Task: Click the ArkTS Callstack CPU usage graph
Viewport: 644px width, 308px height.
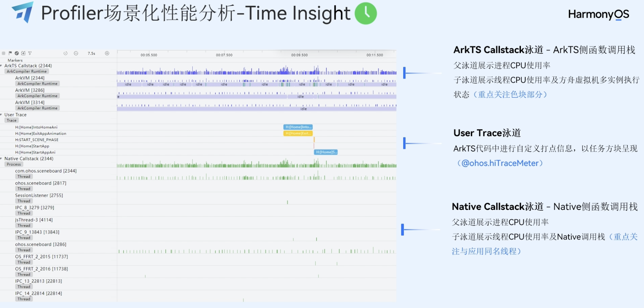Action: click(257, 70)
